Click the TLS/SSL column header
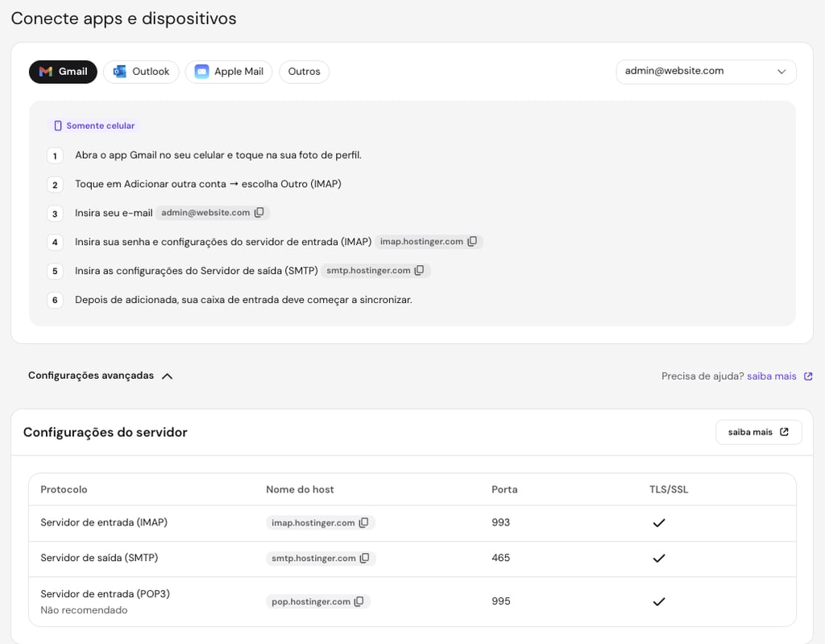 pos(668,489)
